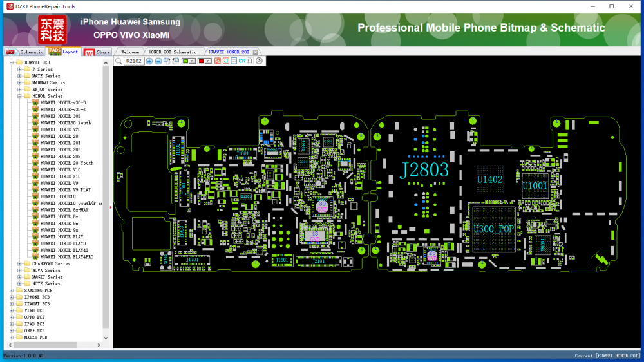Click the first board flip/rotate icon
Screen dimensions: 644x362
point(167,61)
